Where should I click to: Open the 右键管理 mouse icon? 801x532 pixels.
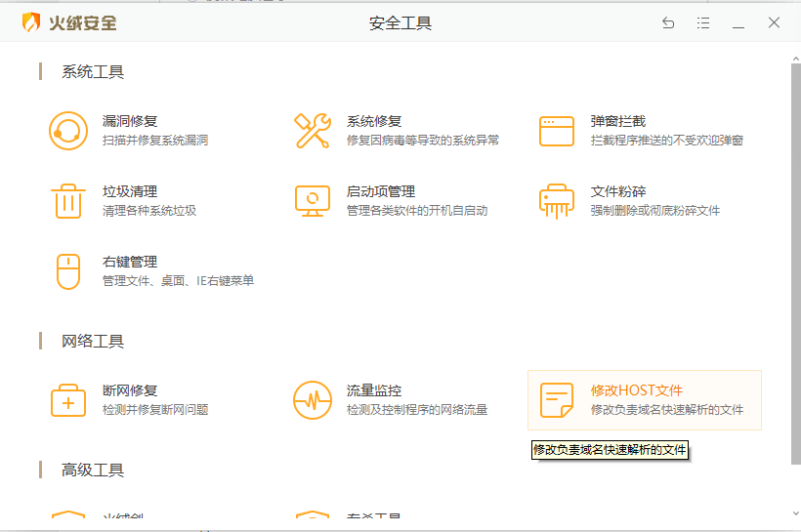pyautogui.click(x=68, y=271)
